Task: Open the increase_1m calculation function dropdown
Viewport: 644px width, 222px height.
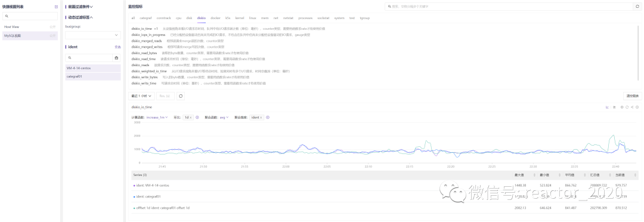Action: (157, 117)
